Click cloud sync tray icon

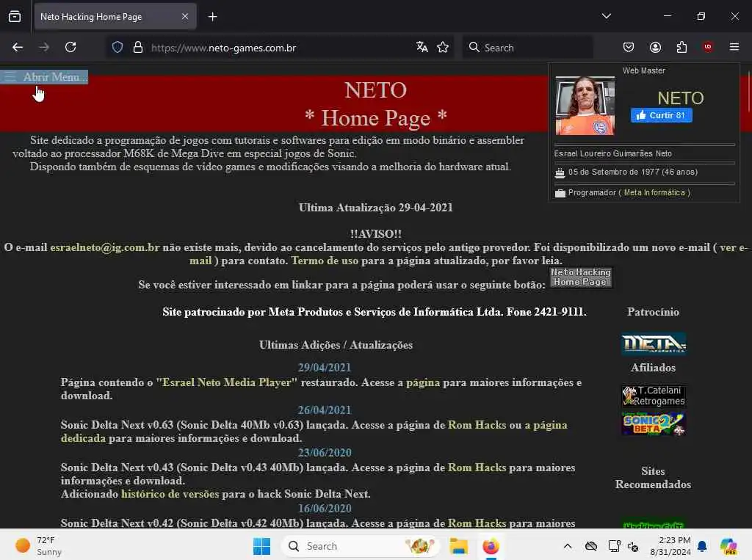tap(591, 546)
